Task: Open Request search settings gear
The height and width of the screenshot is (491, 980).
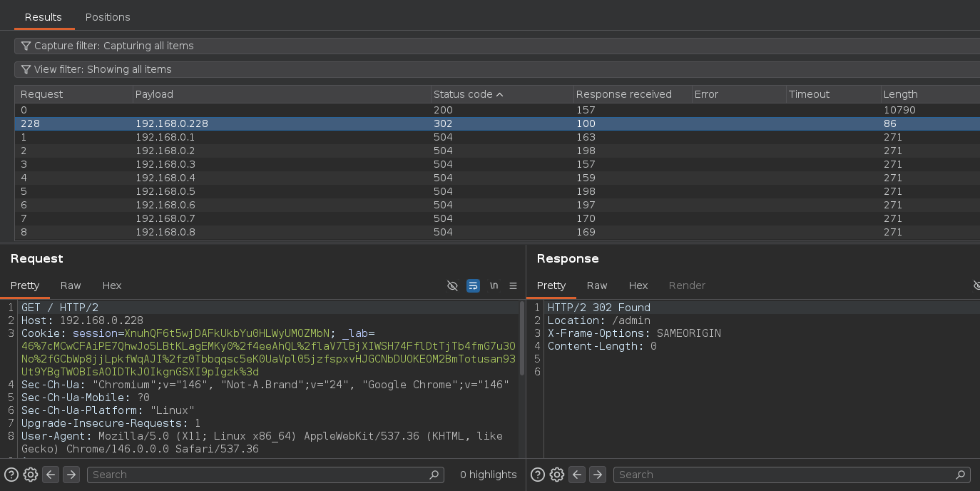Action: 31,475
